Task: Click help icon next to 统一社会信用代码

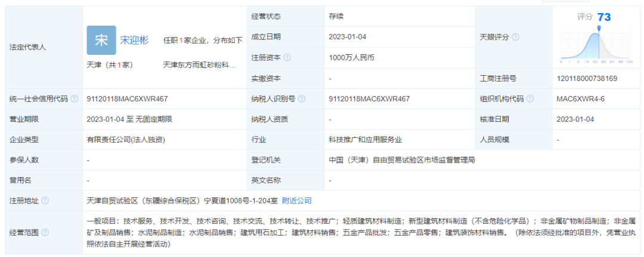Action: coord(74,98)
